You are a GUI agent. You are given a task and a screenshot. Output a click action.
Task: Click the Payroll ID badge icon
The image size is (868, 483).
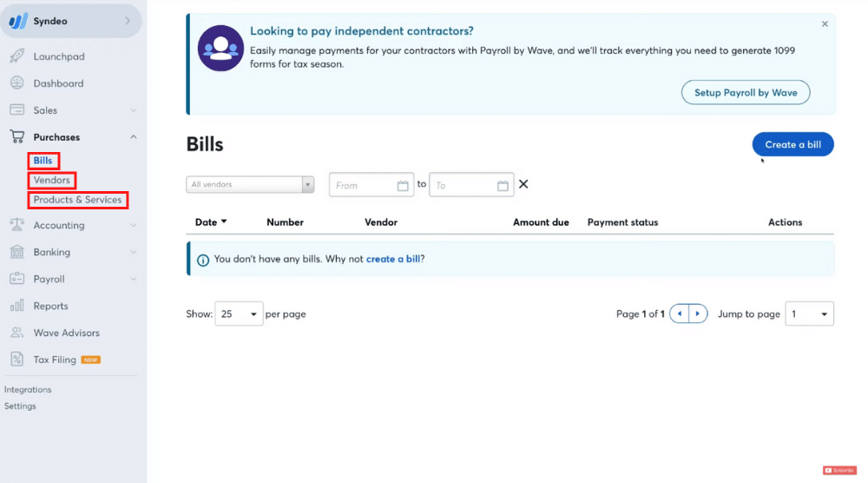click(17, 278)
